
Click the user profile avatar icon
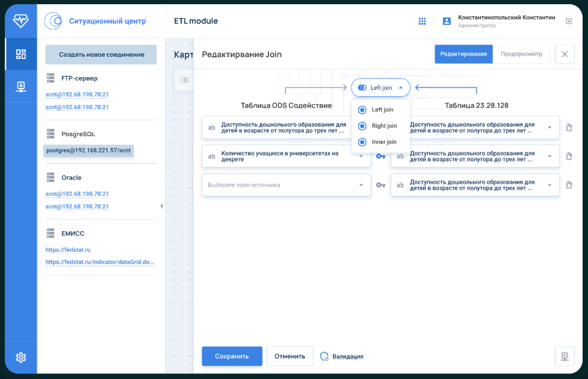[x=447, y=21]
